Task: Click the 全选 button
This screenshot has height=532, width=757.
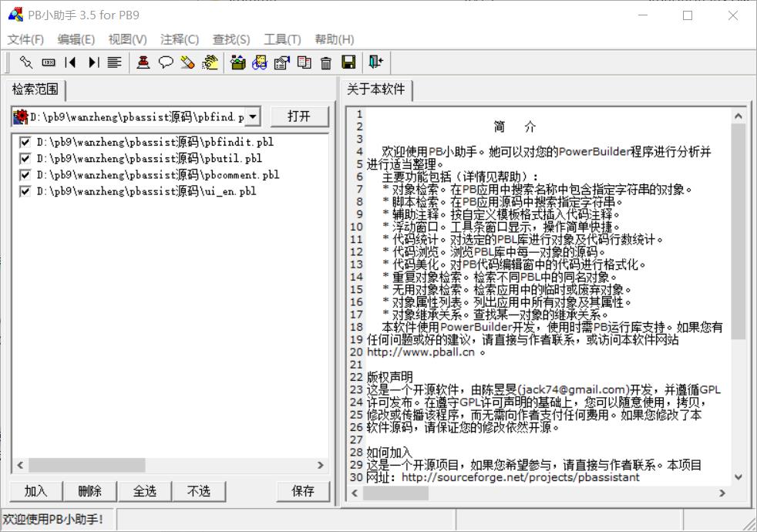Action: coord(144,491)
